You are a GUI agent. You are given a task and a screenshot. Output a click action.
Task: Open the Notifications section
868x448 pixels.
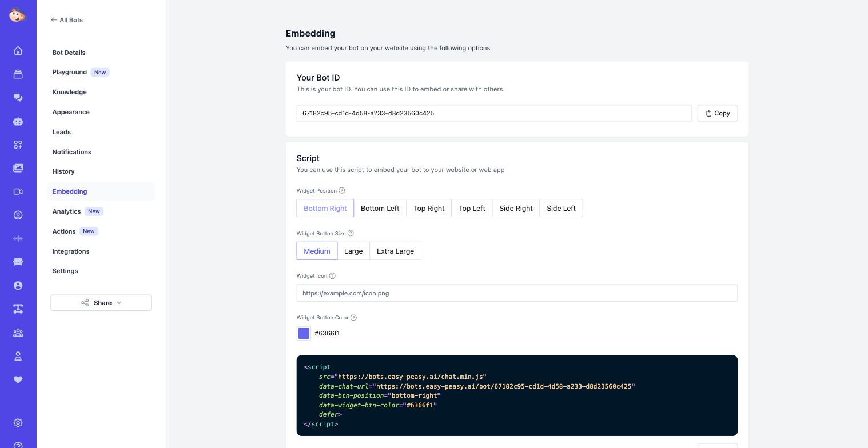click(x=71, y=152)
